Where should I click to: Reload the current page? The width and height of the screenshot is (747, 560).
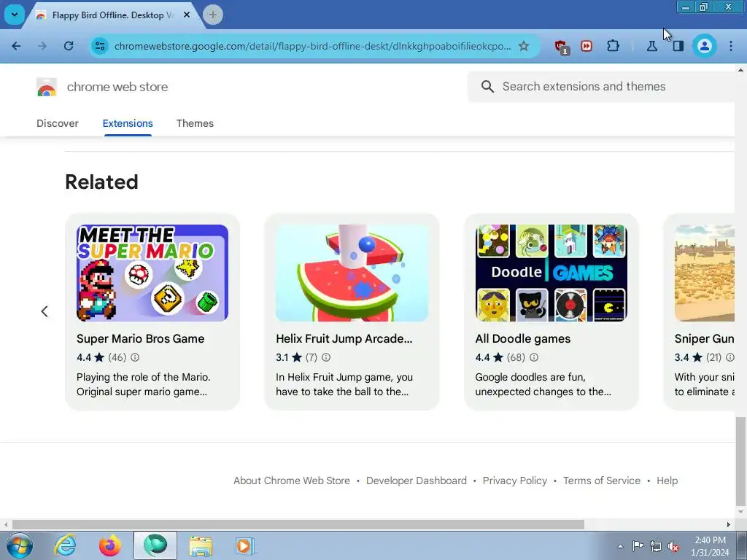[69, 46]
